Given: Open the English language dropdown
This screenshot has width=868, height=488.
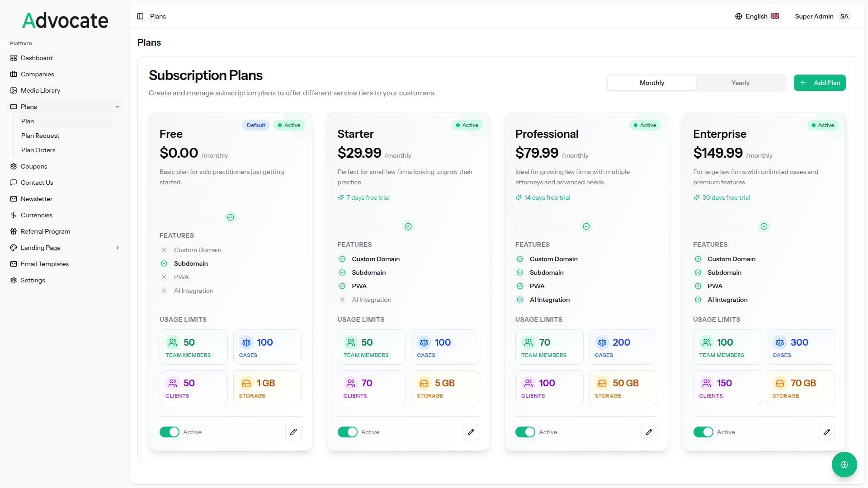Looking at the screenshot, I should pyautogui.click(x=757, y=16).
